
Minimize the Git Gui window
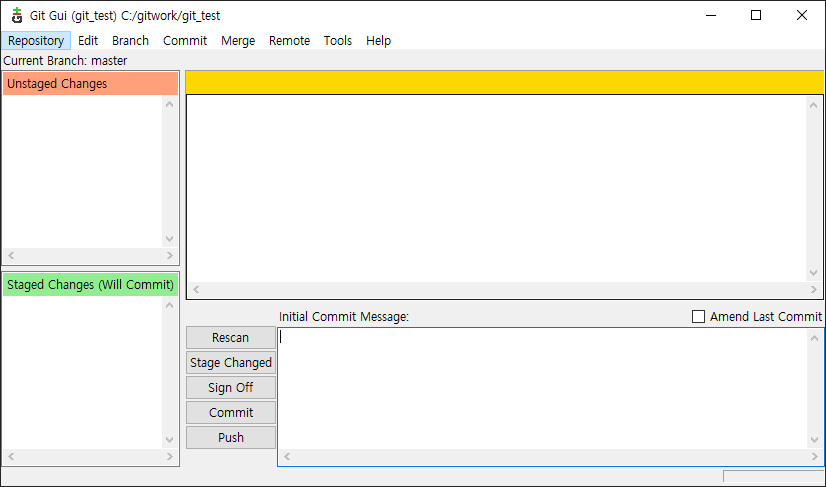(711, 15)
